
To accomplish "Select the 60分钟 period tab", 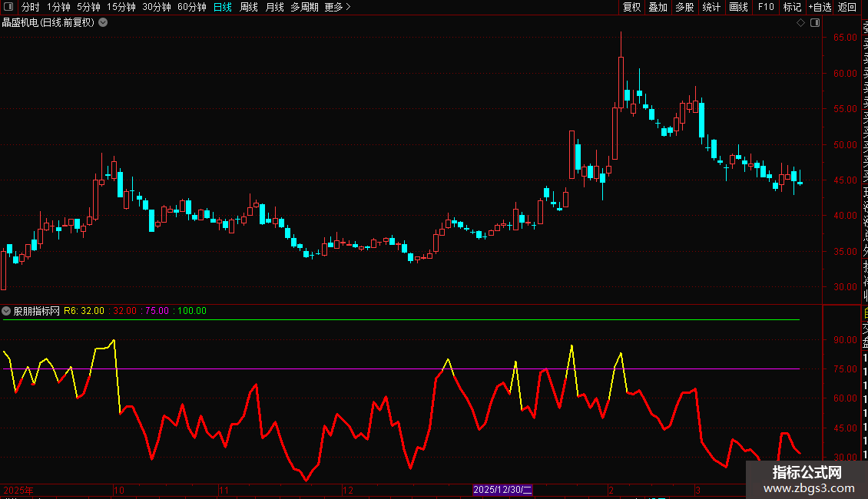I will (191, 7).
